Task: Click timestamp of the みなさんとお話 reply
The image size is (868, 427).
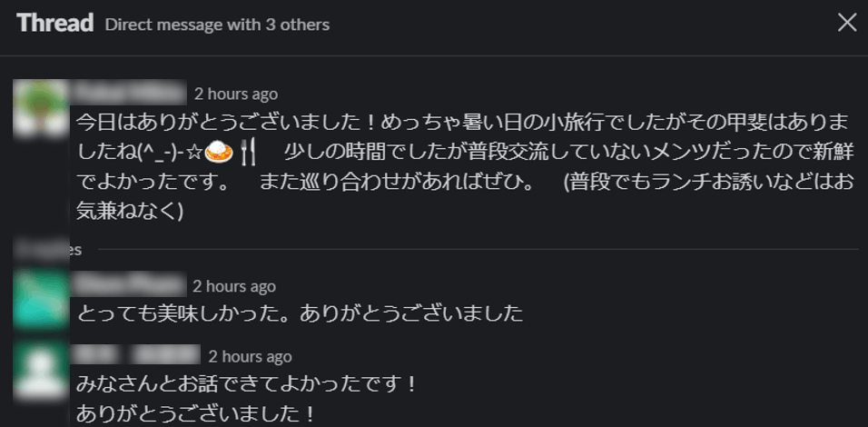Action: pyautogui.click(x=250, y=356)
